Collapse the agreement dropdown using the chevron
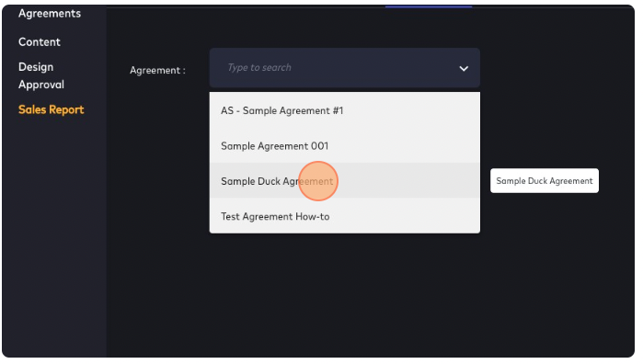Screen dimensions: 643x364 pyautogui.click(x=464, y=68)
